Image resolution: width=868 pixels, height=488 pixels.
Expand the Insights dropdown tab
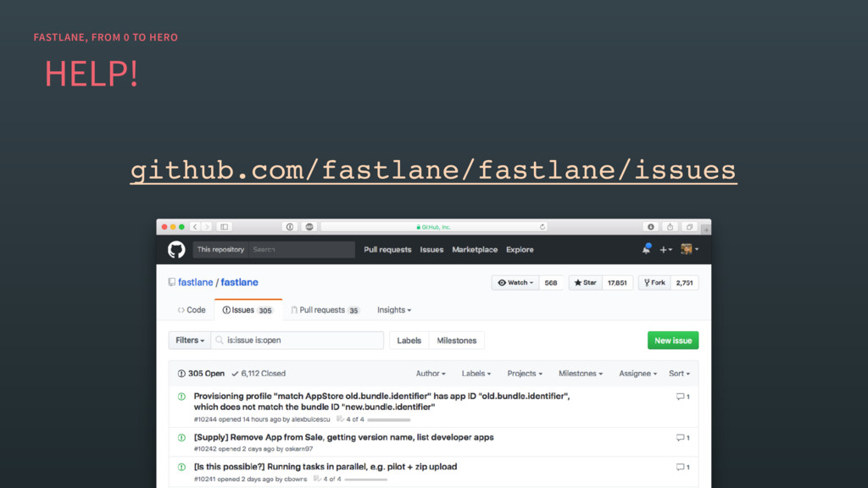394,310
